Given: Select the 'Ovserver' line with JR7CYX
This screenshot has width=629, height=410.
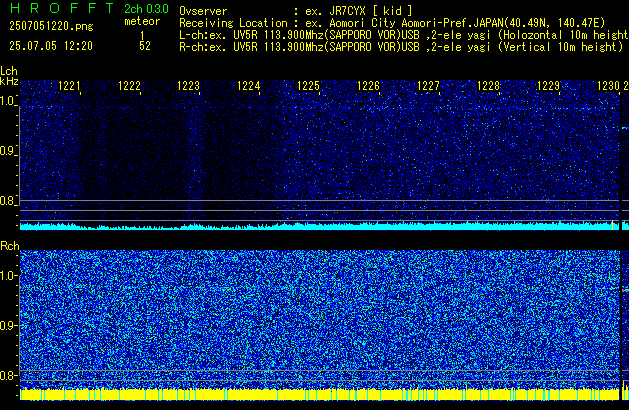Looking at the screenshot, I should [x=296, y=11].
